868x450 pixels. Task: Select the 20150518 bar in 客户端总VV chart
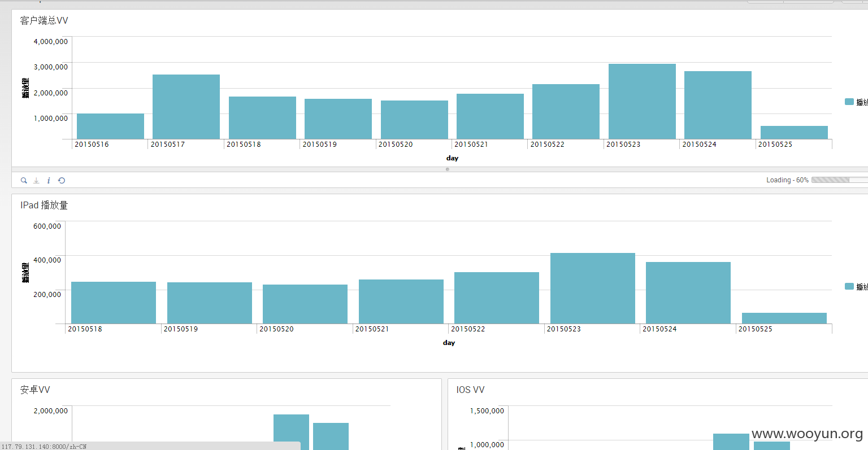(x=262, y=117)
